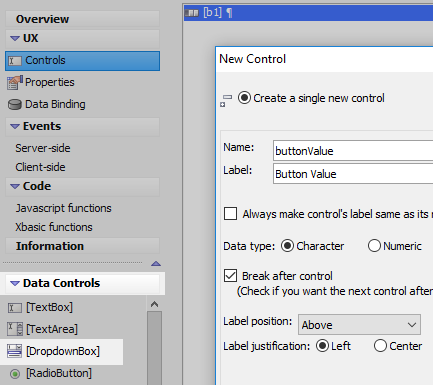Screen dimensions: 433x385
Task: Collapse the Events section
Action: click(x=15, y=126)
